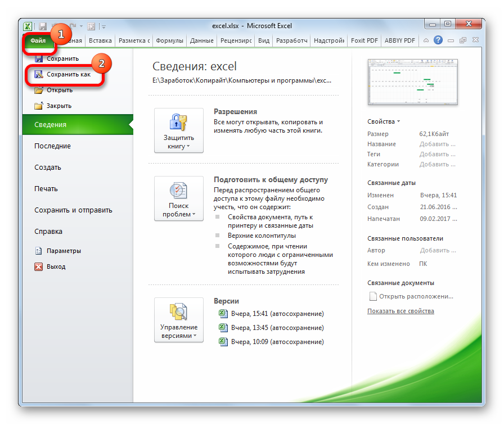Expand the Защитить книгу dropdown button
Screen dimensions: 504x425
(179, 130)
